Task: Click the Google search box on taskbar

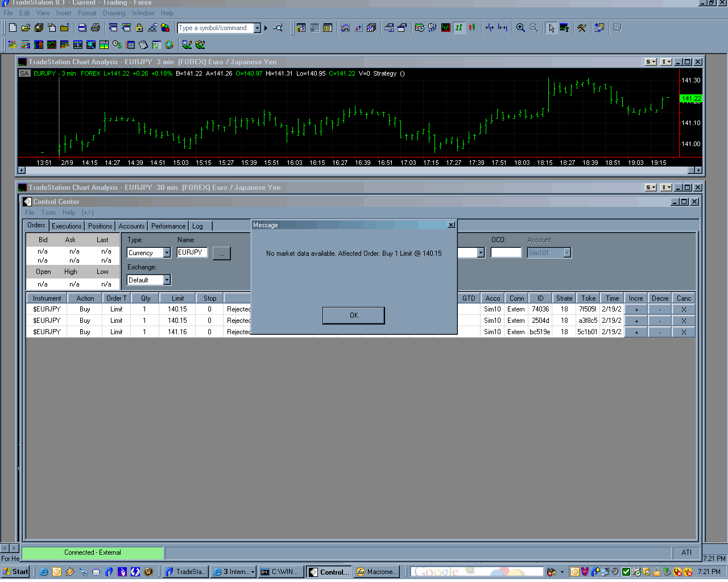Action: tap(477, 572)
